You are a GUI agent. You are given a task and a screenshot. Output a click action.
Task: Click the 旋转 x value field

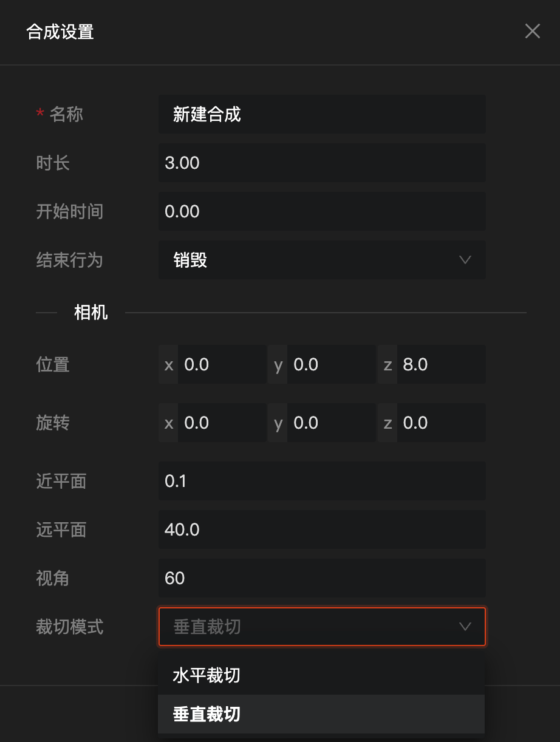(x=222, y=423)
